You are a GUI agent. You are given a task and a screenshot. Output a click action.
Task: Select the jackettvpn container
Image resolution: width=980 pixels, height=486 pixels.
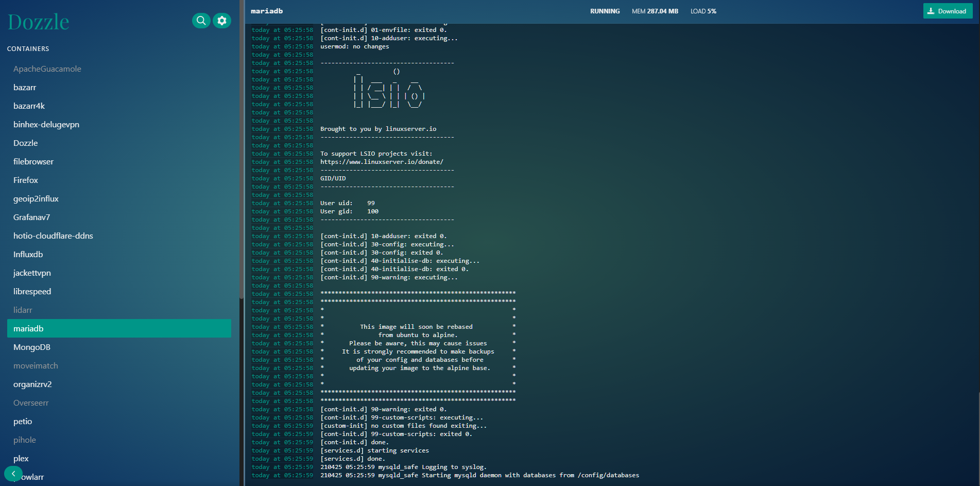32,273
